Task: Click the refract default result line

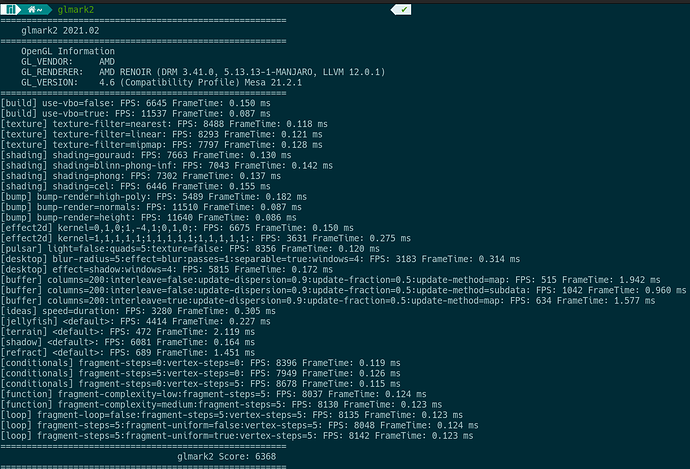Action: click(x=128, y=352)
